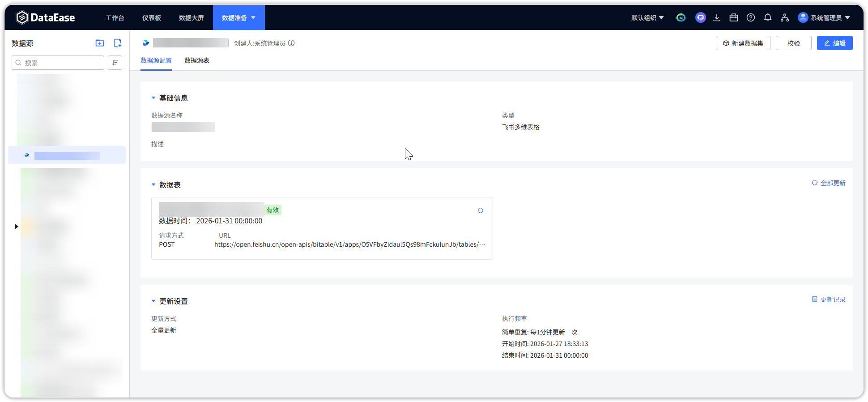
Task: Switch to the 数据源表 tab
Action: (x=197, y=60)
